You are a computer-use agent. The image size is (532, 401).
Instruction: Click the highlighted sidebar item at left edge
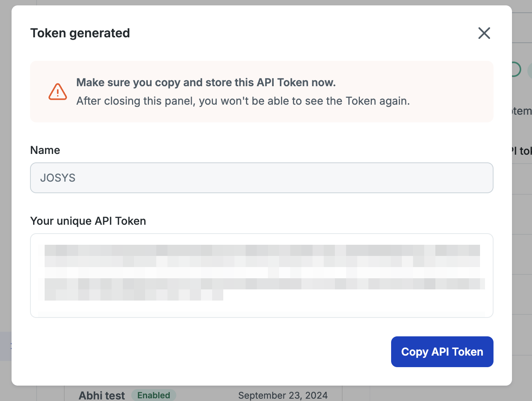tap(5, 346)
